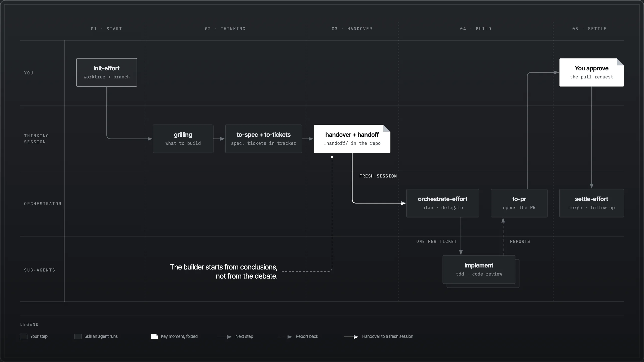644x362 pixels.
Task: Click the grilling skill box
Action: (x=183, y=139)
